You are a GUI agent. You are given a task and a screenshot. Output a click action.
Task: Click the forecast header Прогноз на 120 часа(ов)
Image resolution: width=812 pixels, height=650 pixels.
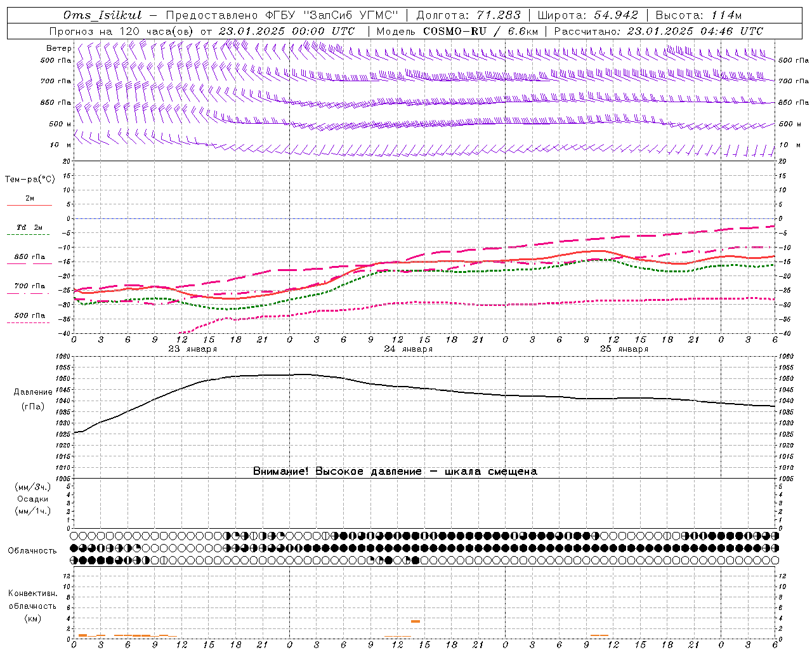point(122,31)
